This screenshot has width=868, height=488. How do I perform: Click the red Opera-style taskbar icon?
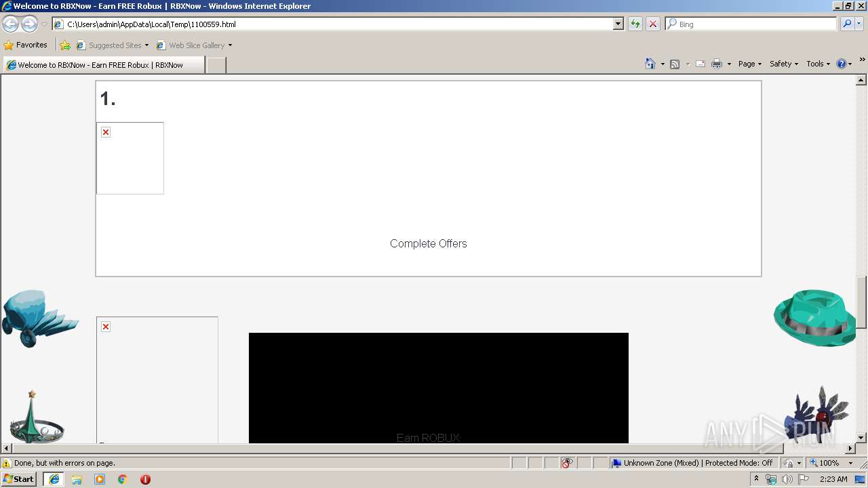pos(145,479)
